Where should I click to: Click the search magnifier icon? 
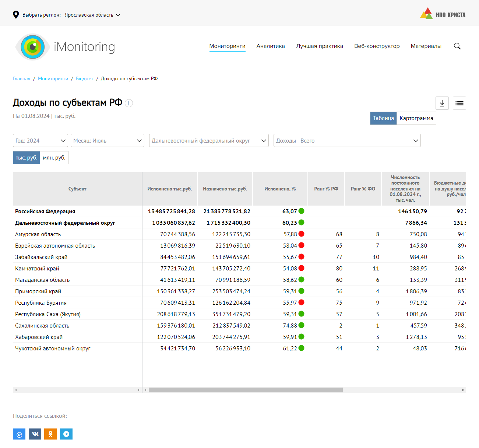[x=457, y=46]
